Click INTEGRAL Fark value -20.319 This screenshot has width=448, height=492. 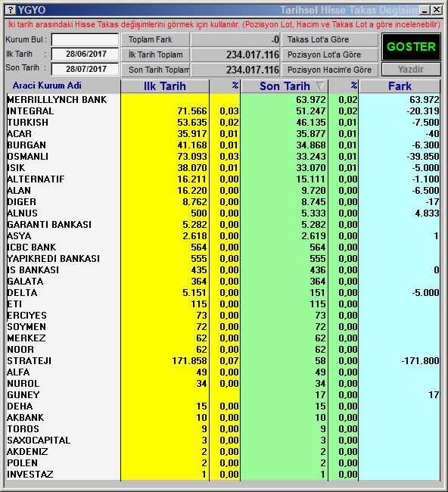(x=422, y=111)
